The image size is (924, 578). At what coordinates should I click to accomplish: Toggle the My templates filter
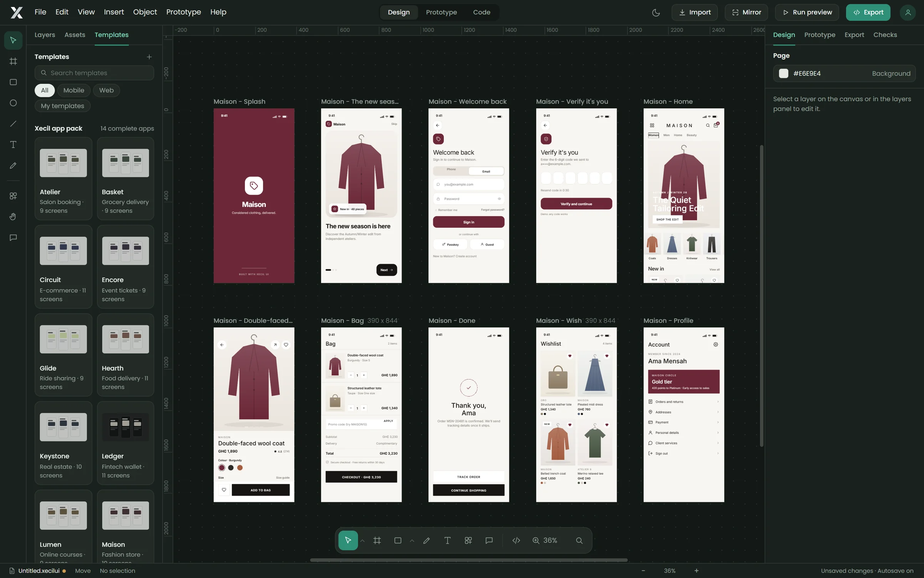[x=62, y=106]
